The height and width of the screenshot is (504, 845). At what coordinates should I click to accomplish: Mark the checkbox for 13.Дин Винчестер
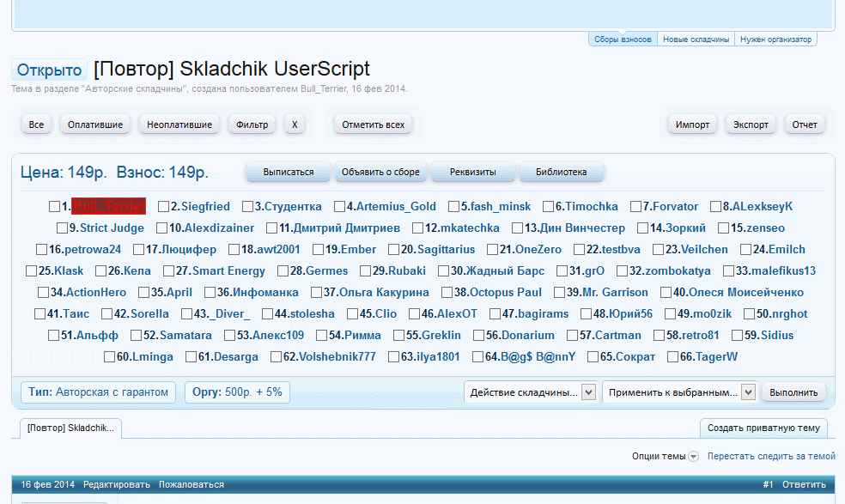coord(518,228)
